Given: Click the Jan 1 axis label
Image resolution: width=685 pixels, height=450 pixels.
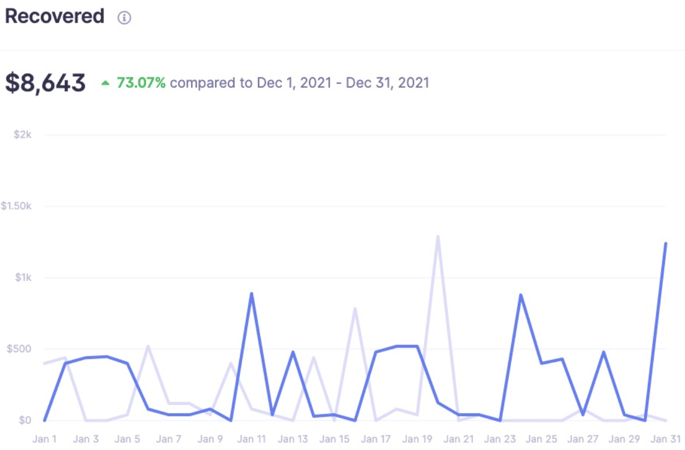Looking at the screenshot, I should point(45,439).
